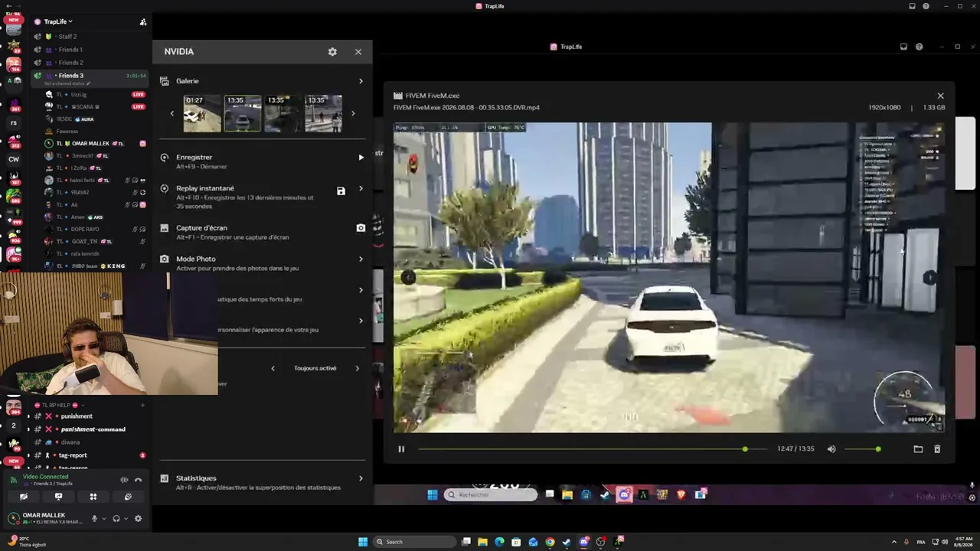Select user OMAR MALLEK in voice list
Image resolution: width=980 pixels, height=551 pixels.
[x=95, y=143]
